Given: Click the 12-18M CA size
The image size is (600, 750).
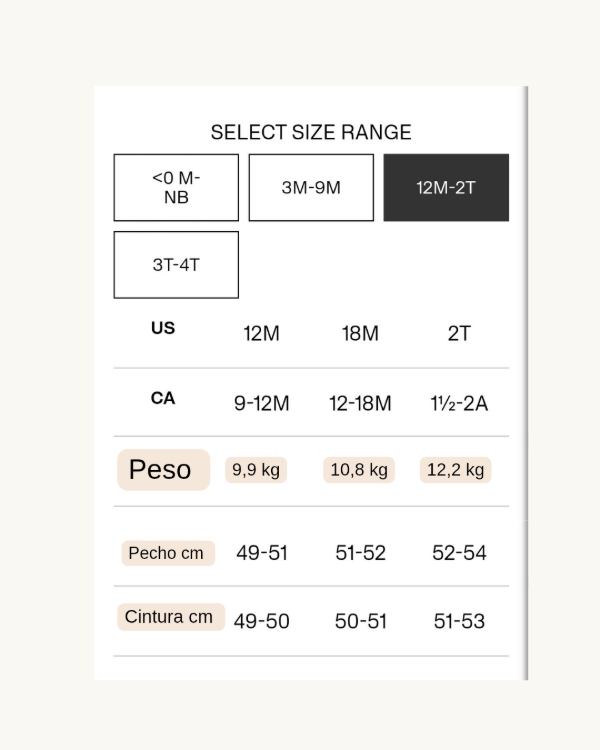Looking at the screenshot, I should 360,404.
